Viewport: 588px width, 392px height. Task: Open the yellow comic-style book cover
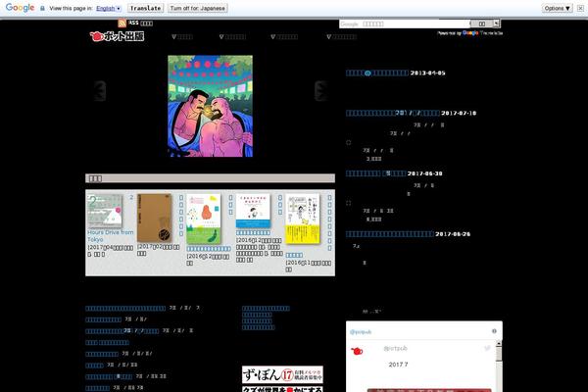(303, 219)
